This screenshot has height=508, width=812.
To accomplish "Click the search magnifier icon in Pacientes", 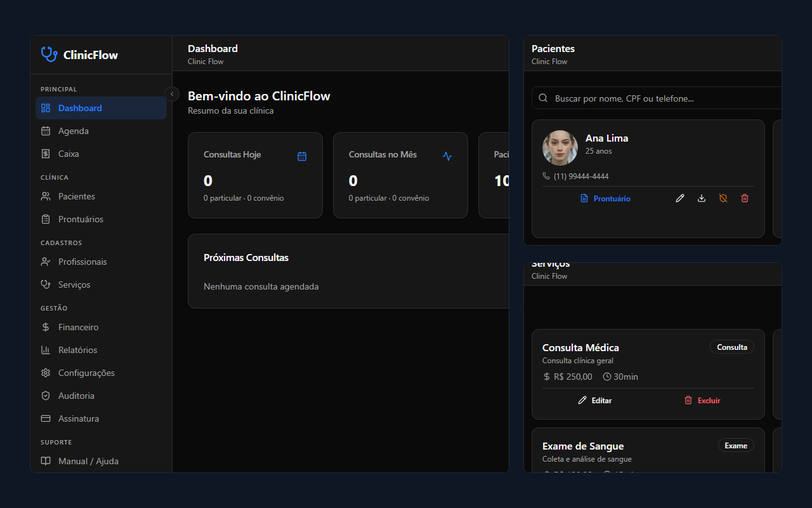I will pyautogui.click(x=543, y=98).
